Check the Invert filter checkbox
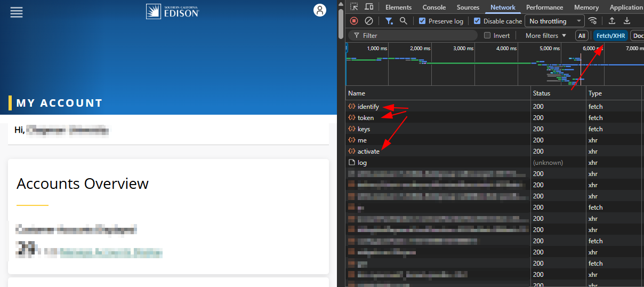This screenshot has width=644, height=287. (487, 36)
